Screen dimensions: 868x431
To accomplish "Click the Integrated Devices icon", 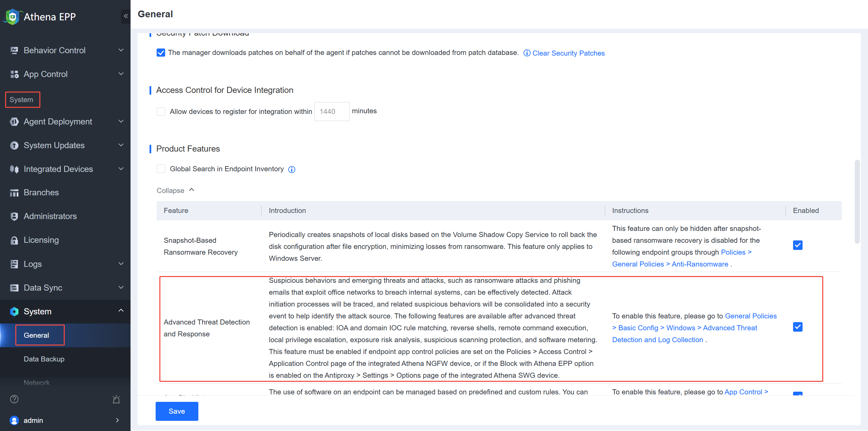I will point(14,169).
